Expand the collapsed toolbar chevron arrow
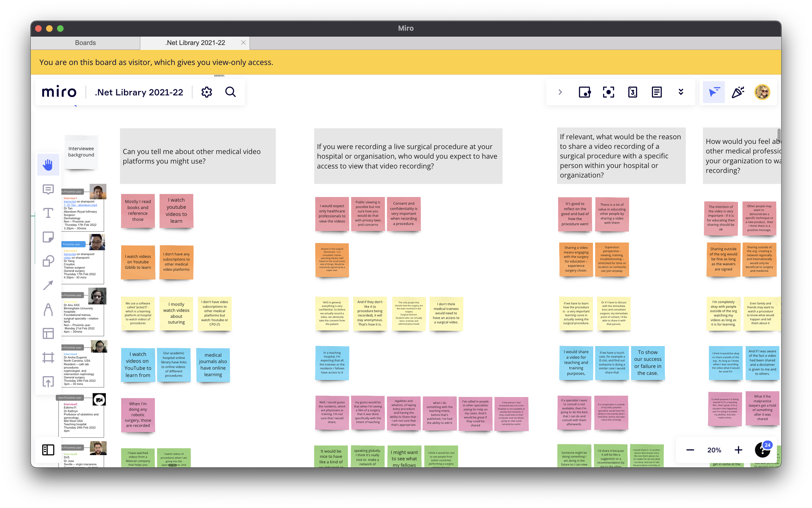The width and height of the screenshot is (812, 508). click(560, 92)
